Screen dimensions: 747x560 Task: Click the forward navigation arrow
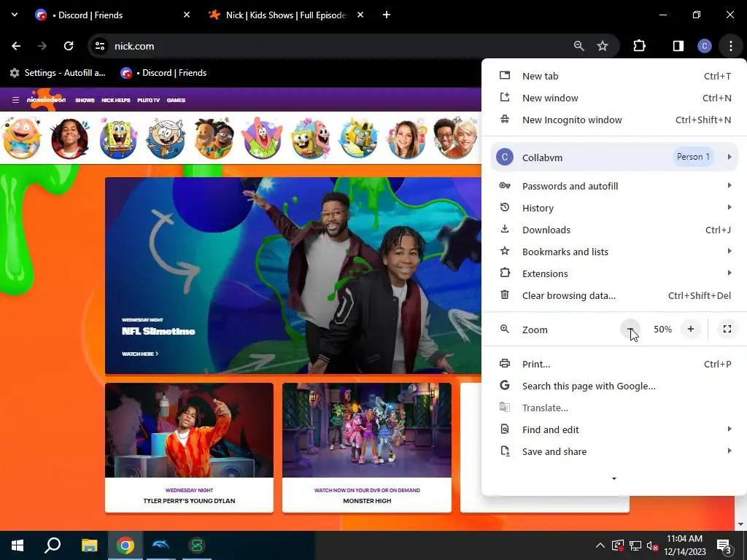click(42, 46)
